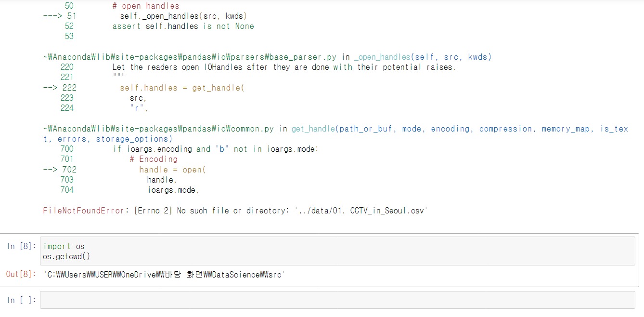Click line 'self._open_handles(src, kwds)'

click(x=183, y=16)
